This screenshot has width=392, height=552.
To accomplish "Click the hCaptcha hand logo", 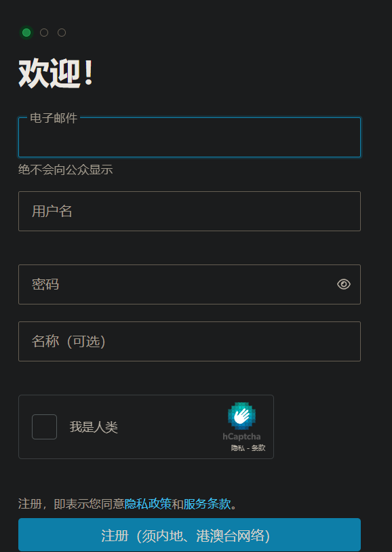I will 241,416.
